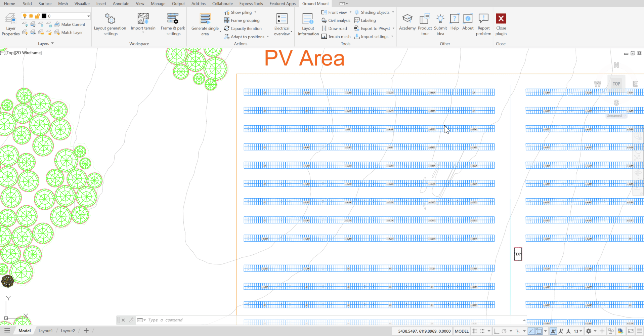Image resolution: width=644 pixels, height=336 pixels.
Task: Open Front view dropdown arrow
Action: click(x=350, y=12)
